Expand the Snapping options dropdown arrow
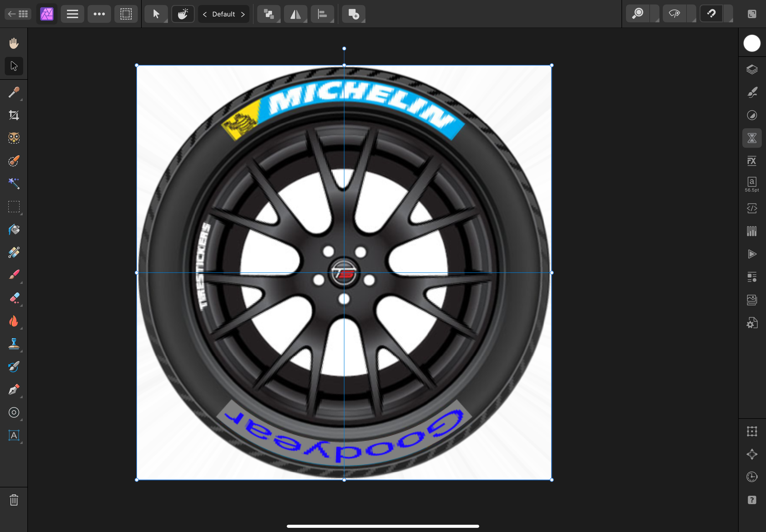Screen dimensions: 766x532 coord(728,14)
